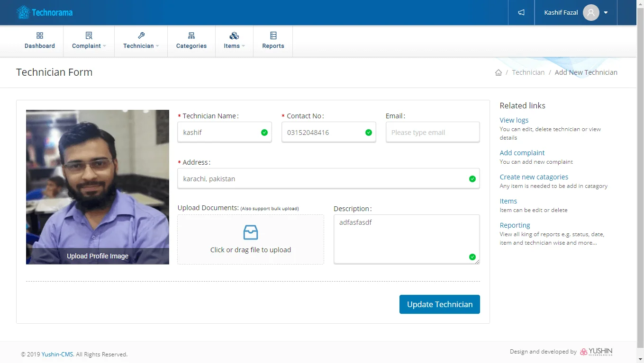Click the Categories hierarchy icon

coord(191,36)
